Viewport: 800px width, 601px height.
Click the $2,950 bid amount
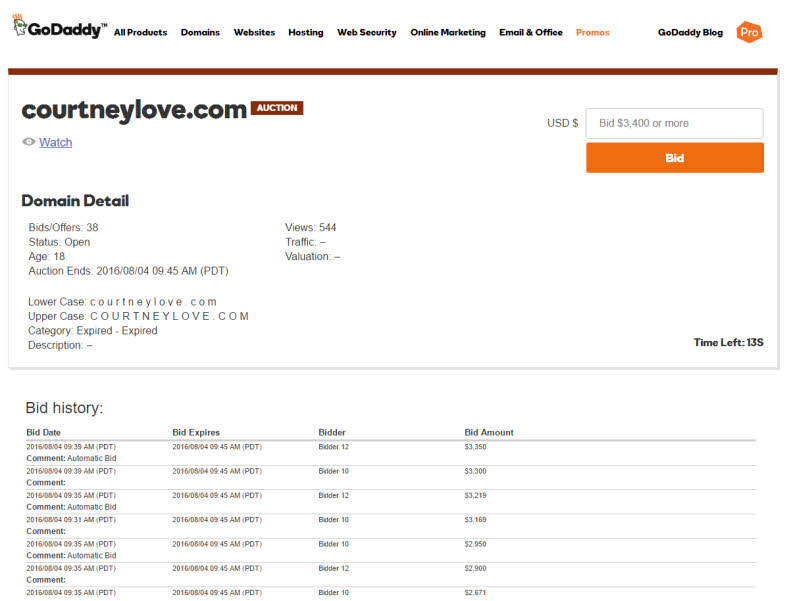tap(476, 544)
